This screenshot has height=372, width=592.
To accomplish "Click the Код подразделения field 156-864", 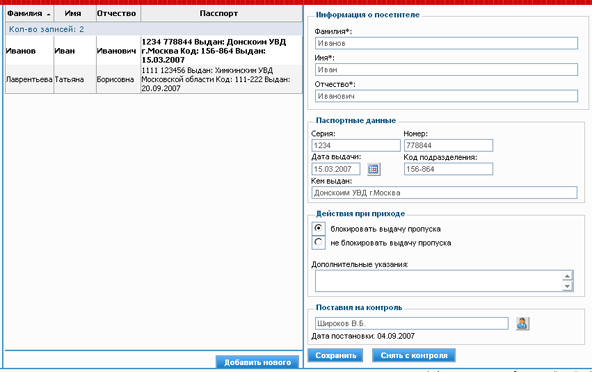I will click(448, 169).
